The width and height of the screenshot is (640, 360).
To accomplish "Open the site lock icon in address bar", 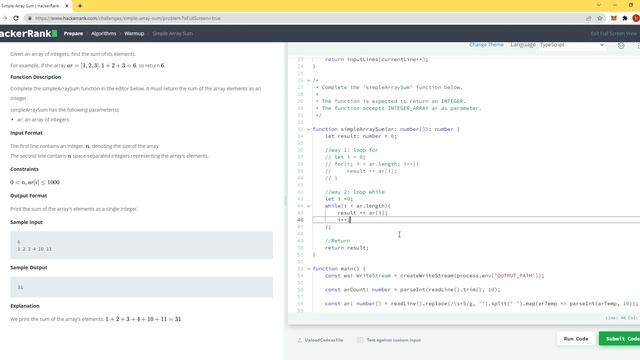I will pyautogui.click(x=29, y=18).
